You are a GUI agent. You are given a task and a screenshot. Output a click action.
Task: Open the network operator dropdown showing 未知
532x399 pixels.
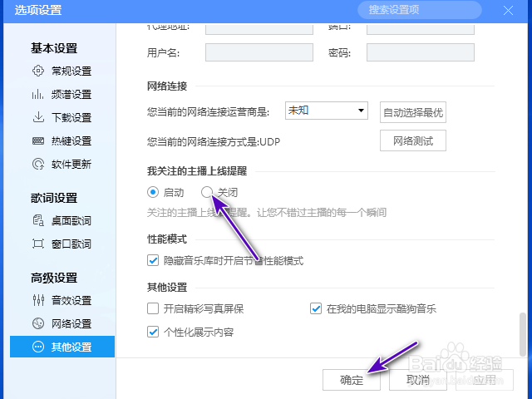(x=327, y=111)
